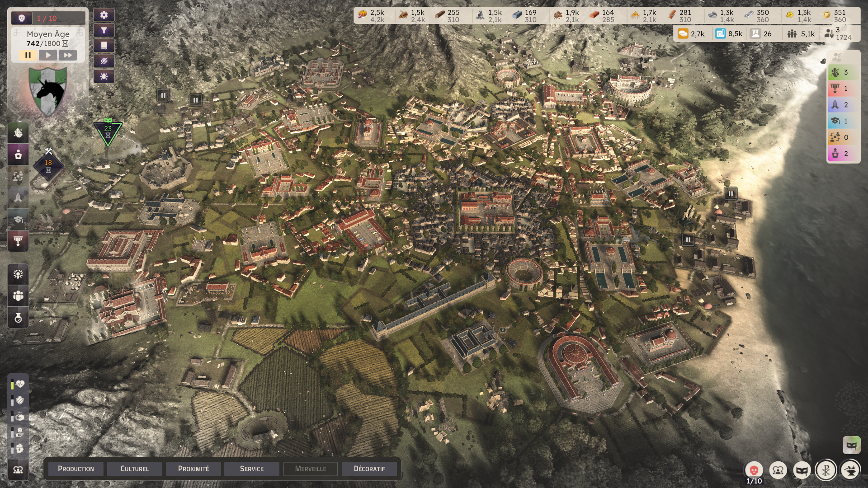Viewport: 868px width, 488px height.
Task: Click the green triangle event marker 23
Action: 108,132
